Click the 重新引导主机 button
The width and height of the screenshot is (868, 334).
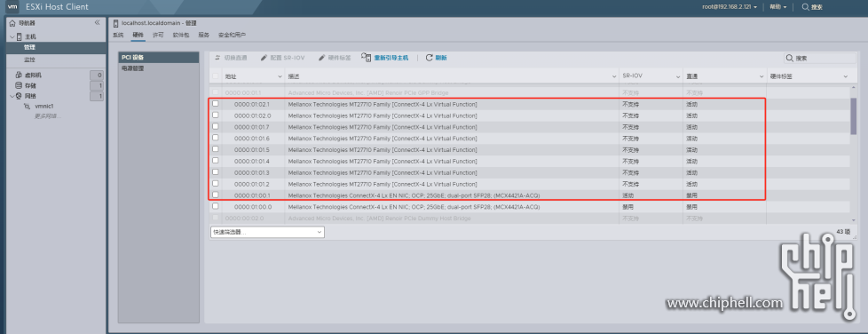pyautogui.click(x=384, y=58)
